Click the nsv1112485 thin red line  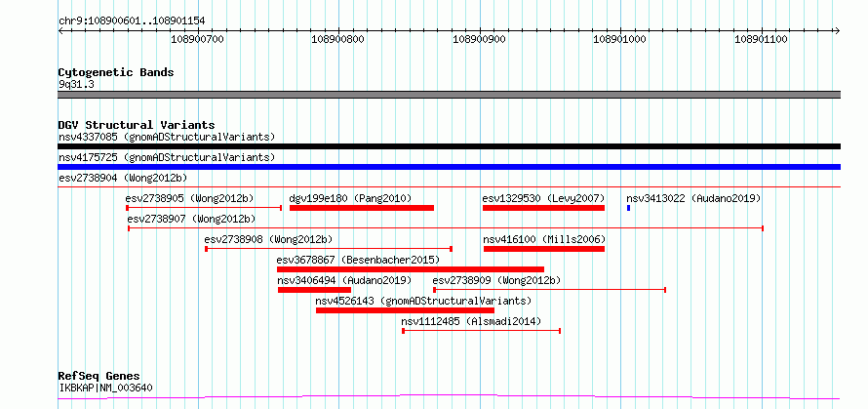[482, 331]
